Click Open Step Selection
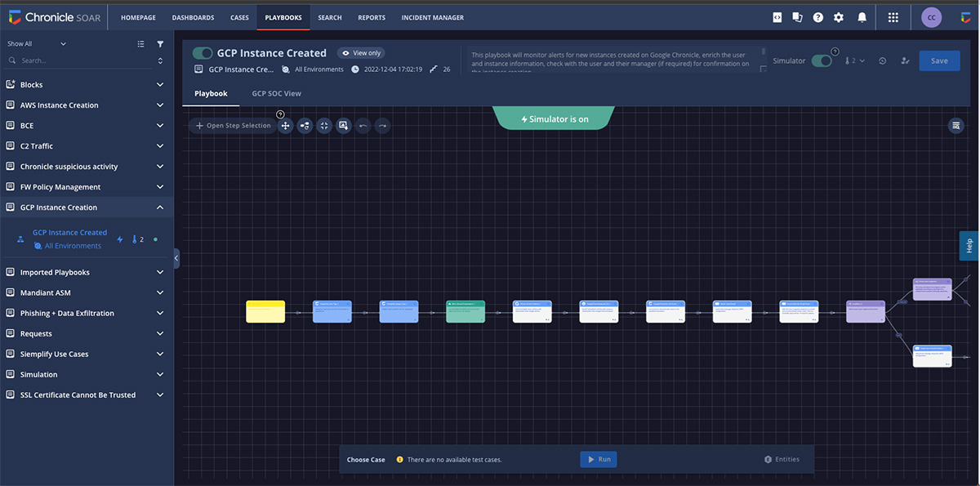The width and height of the screenshot is (980, 486). point(233,126)
